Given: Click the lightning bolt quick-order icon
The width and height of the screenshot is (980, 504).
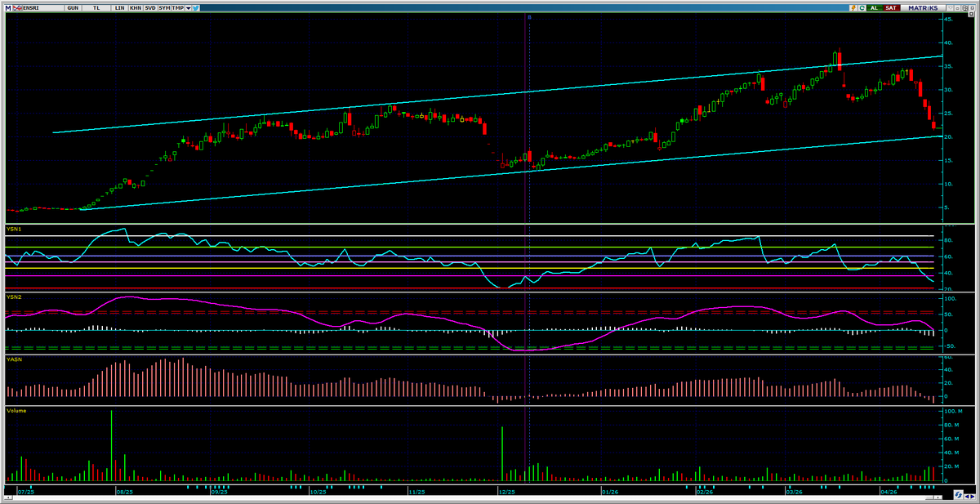Looking at the screenshot, I should pos(853,8).
